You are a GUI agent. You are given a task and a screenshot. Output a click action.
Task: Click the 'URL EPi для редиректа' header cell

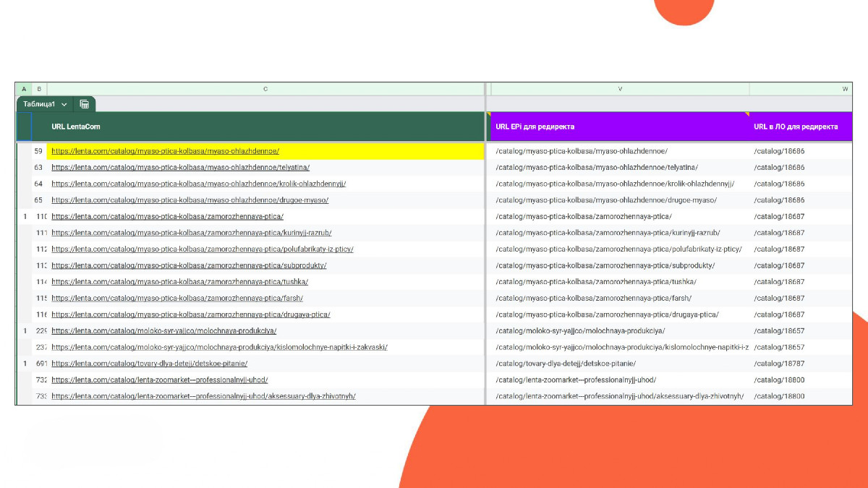[x=620, y=127]
